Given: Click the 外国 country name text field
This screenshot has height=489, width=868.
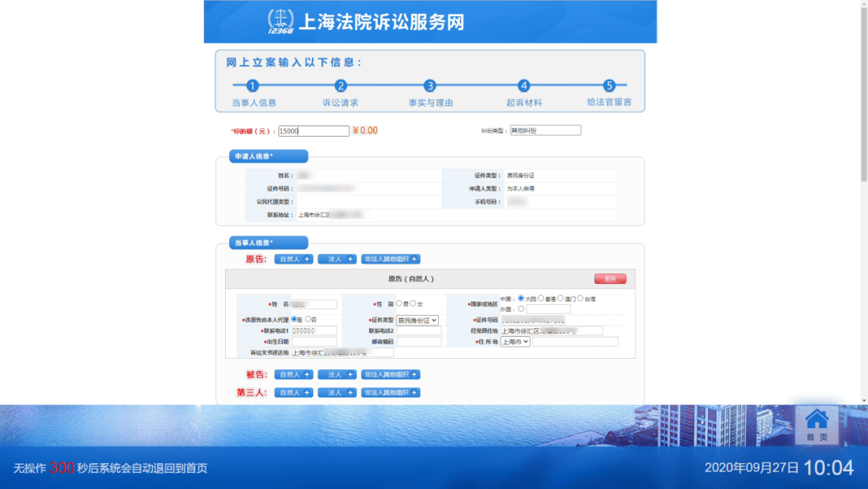Looking at the screenshot, I should (x=548, y=309).
